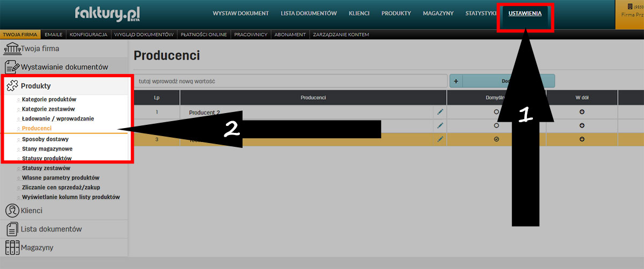Open USTAWIENIA in top navigation
Screen dimensions: 644x269
coord(525,13)
